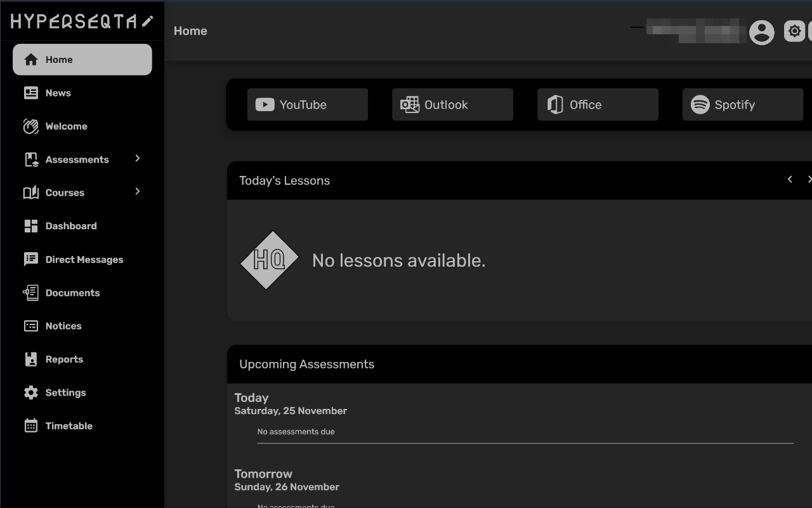Go to the previous lesson with the left arrow
This screenshot has height=508, width=812.
pos(790,179)
